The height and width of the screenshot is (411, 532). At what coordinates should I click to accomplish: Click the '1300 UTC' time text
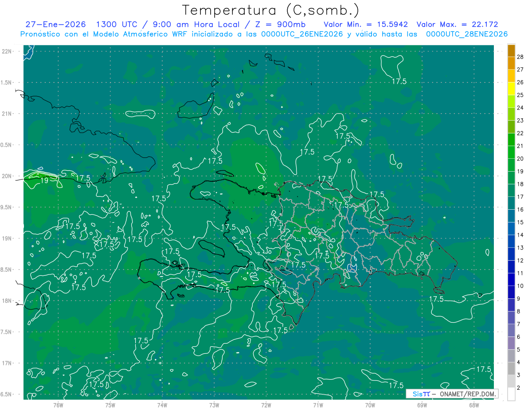(x=117, y=24)
